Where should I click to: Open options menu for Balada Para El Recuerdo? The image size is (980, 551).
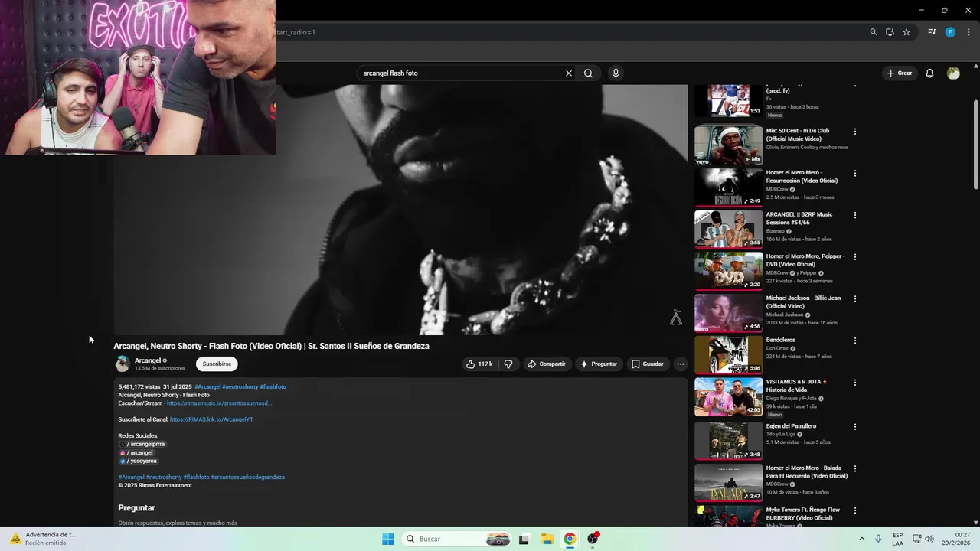click(855, 468)
